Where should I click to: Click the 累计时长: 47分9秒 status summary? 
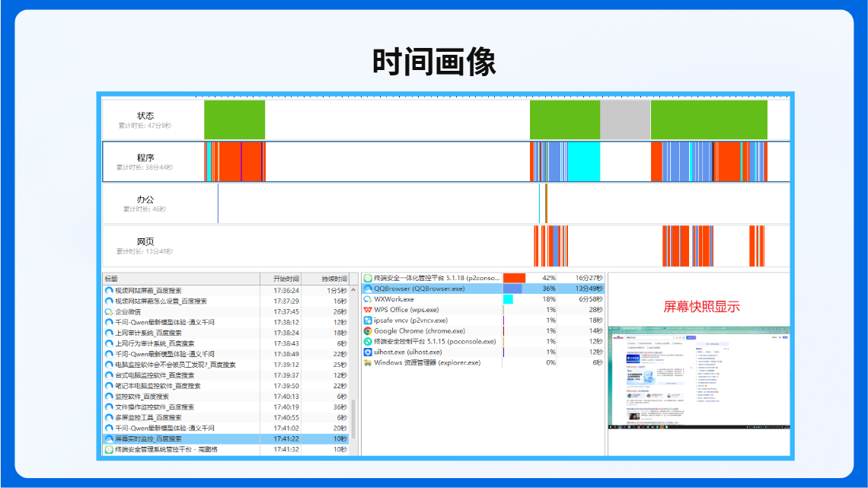(x=145, y=126)
